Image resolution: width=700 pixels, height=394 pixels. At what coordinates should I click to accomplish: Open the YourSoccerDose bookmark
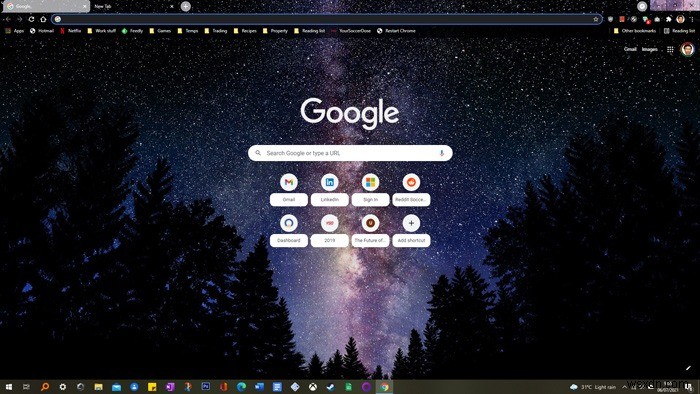(351, 31)
